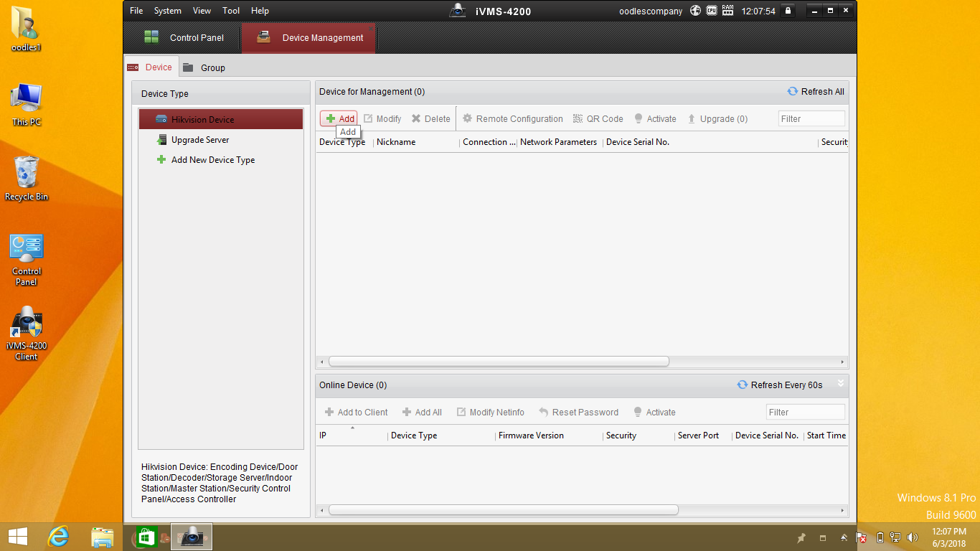Click Modify Netinfo in online devices

point(490,413)
